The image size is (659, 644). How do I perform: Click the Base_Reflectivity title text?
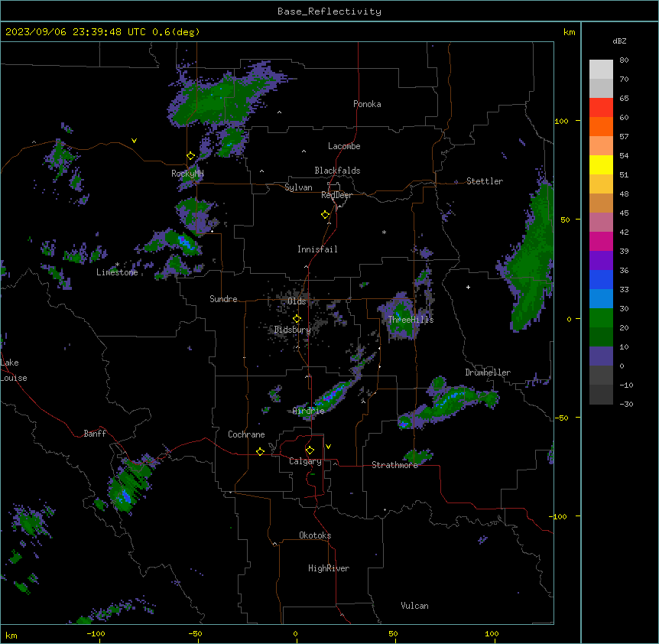click(329, 11)
